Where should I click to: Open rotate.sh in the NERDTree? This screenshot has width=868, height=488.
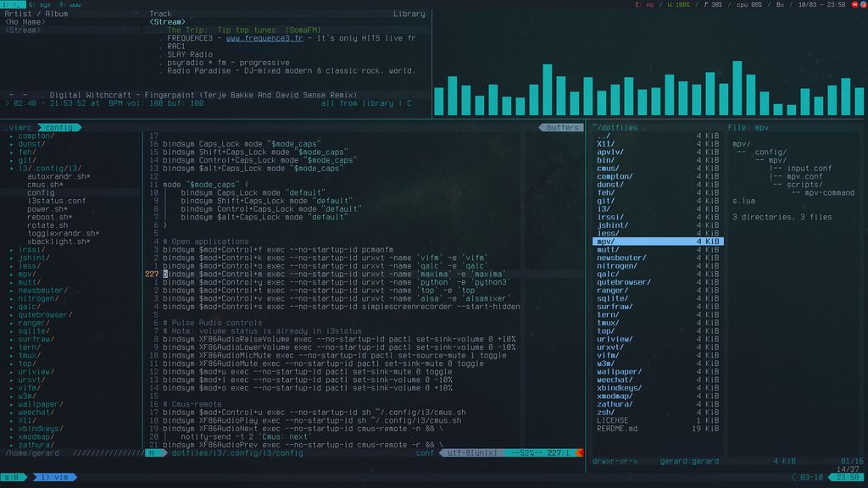click(47, 225)
